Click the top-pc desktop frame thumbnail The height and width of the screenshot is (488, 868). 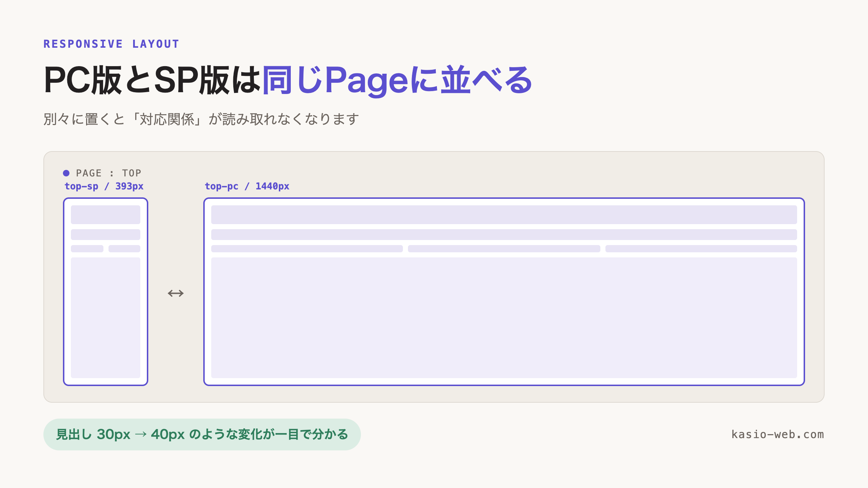pos(504,292)
